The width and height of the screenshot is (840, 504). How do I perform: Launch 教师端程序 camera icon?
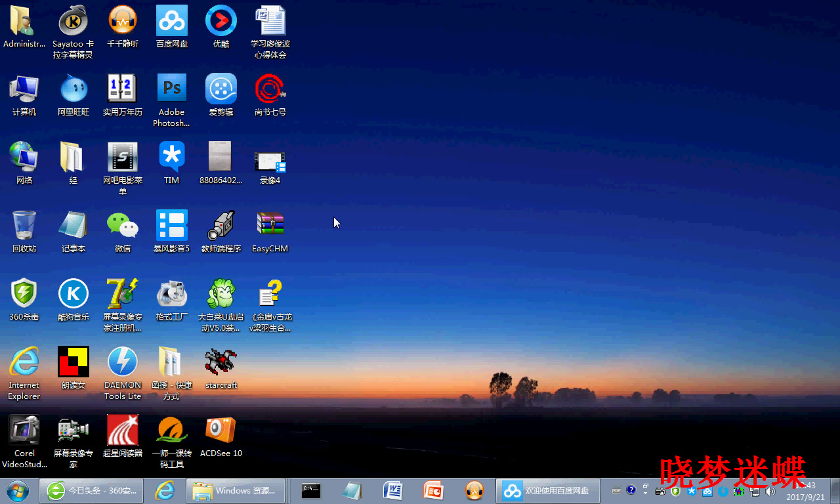221,232
